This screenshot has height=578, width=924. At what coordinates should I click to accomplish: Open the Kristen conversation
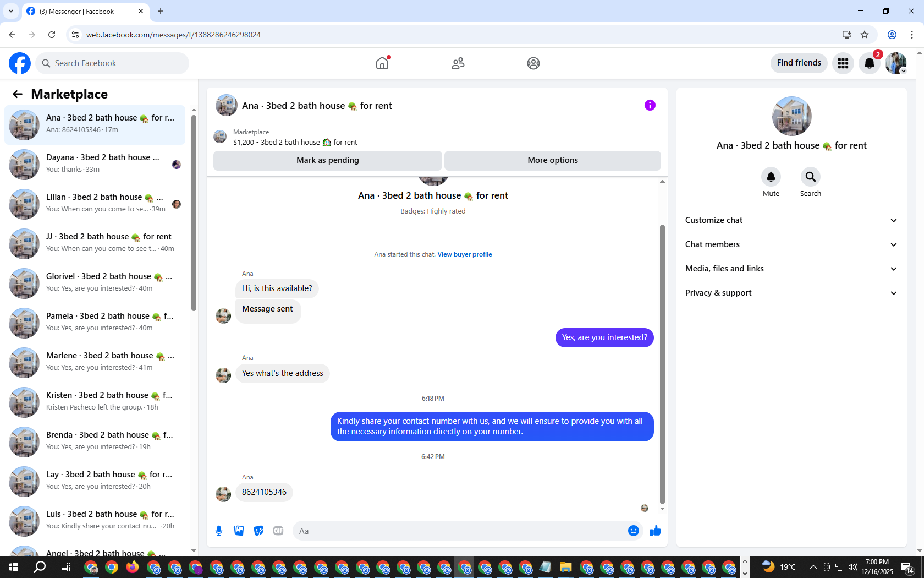coord(95,402)
